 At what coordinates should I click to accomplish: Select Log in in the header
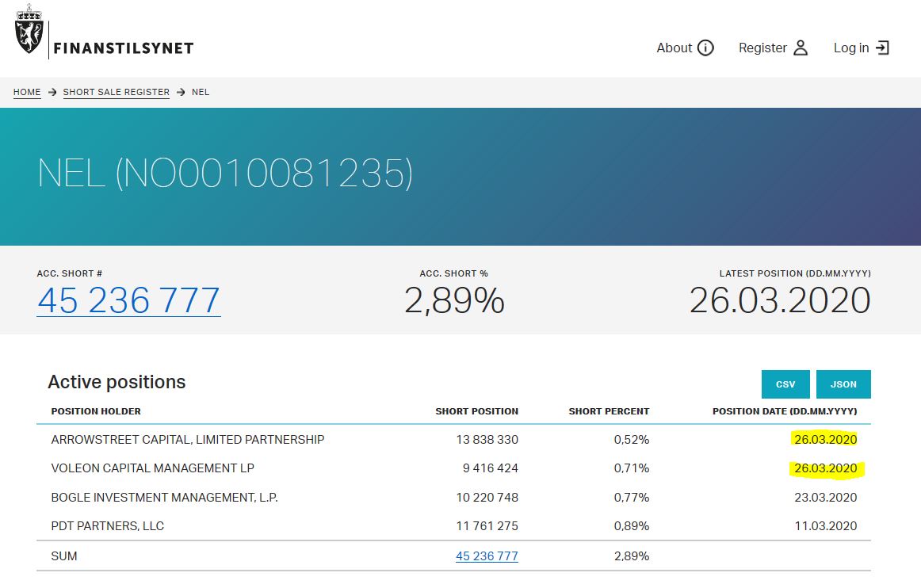(x=851, y=48)
